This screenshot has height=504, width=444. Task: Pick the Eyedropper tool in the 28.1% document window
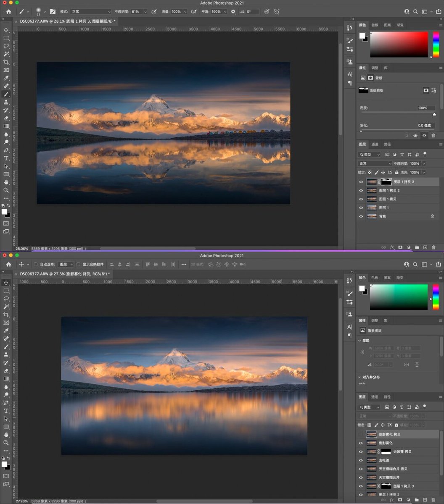click(x=6, y=78)
